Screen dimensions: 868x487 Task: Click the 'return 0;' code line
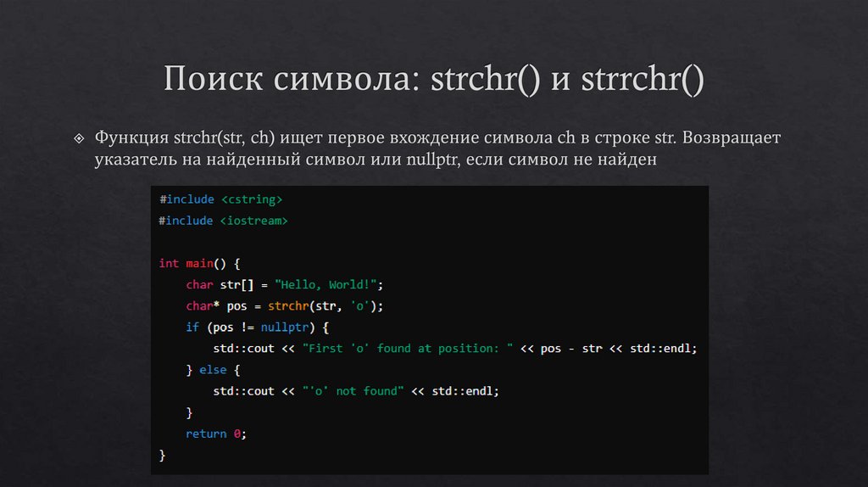click(x=216, y=434)
